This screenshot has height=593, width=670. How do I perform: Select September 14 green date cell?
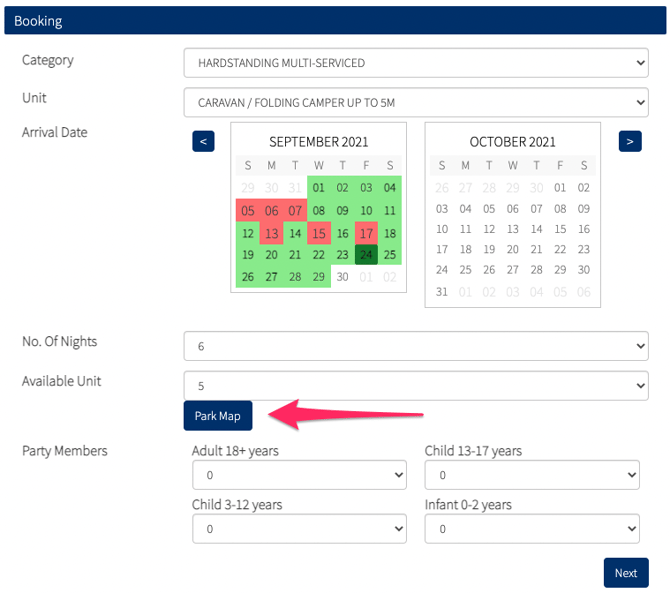pos(295,233)
